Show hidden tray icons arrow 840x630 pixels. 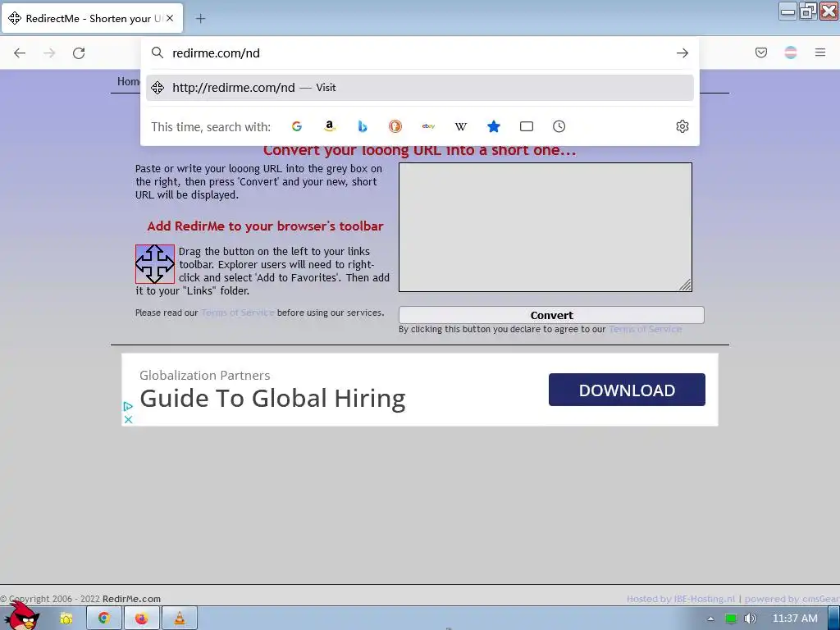click(x=711, y=619)
